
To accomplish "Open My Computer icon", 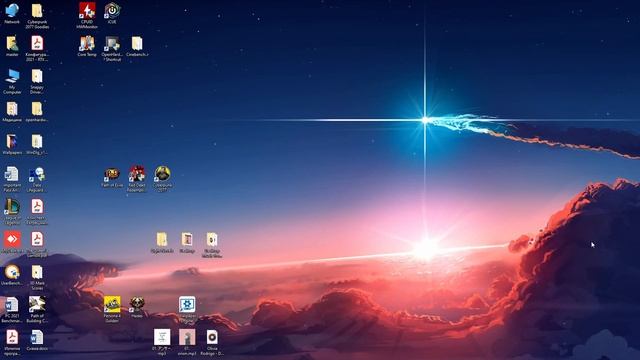I will coord(12,81).
